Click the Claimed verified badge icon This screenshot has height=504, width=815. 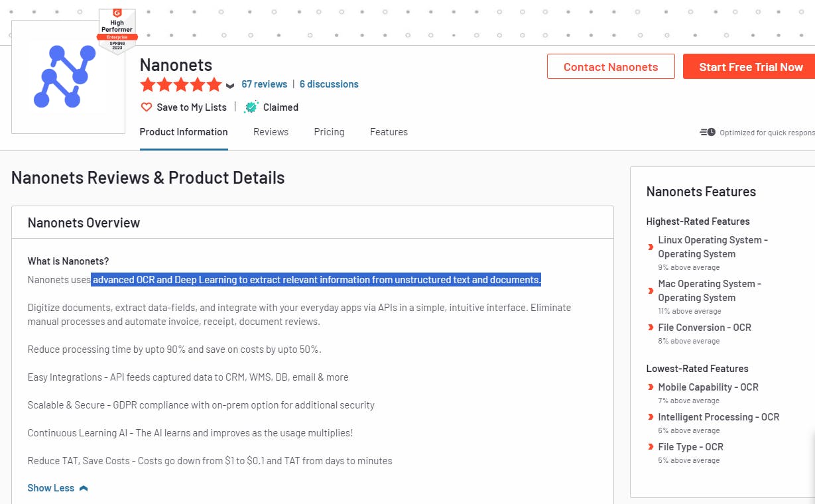click(251, 107)
